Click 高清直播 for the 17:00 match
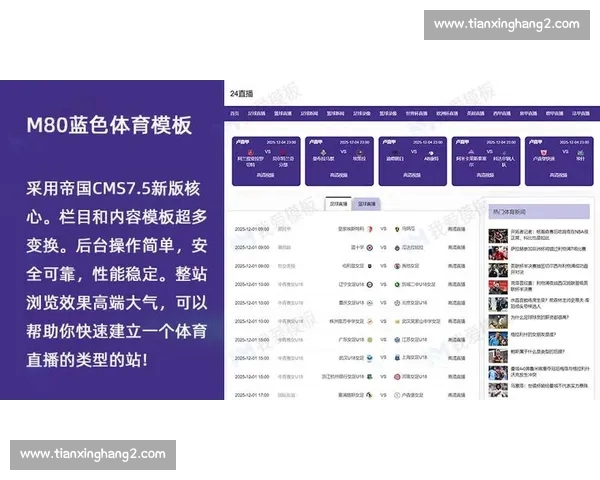Viewport: 600px width, 480px height. tap(457, 395)
